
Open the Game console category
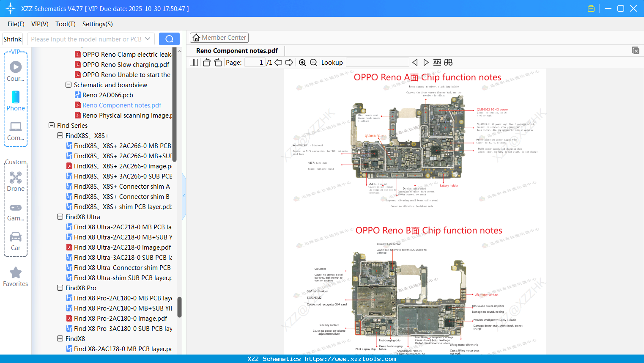tap(16, 212)
